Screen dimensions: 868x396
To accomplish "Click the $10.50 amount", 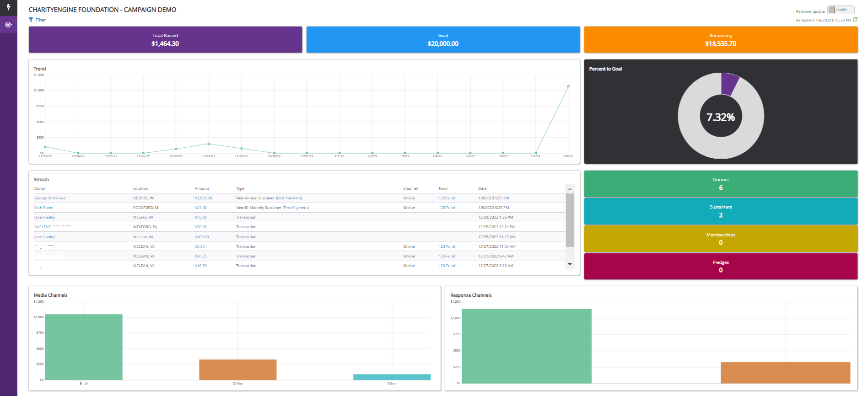I will click(x=200, y=266).
